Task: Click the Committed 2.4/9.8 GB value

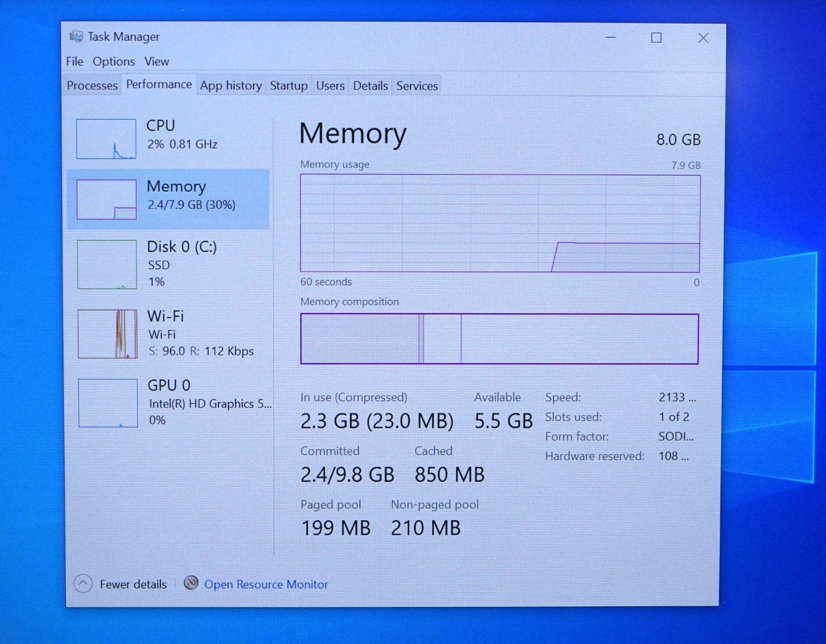Action: pyautogui.click(x=347, y=475)
